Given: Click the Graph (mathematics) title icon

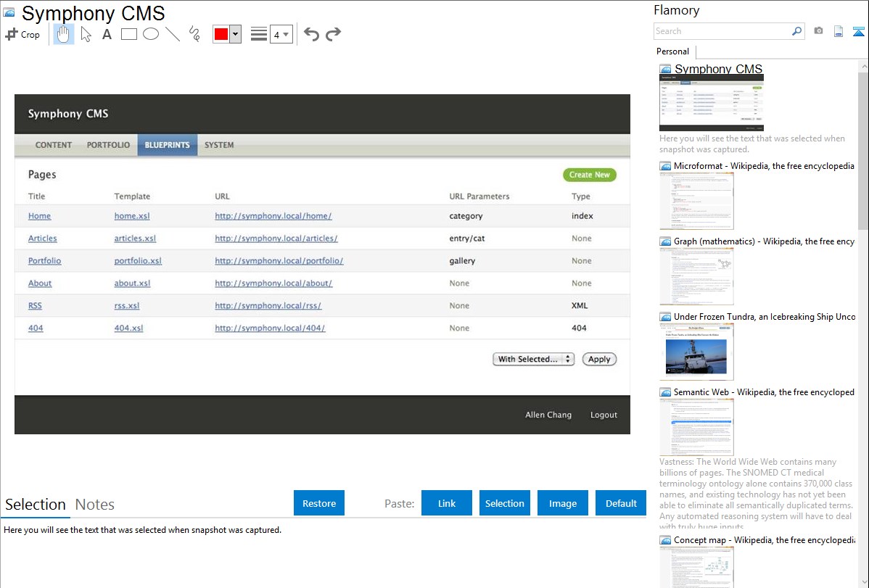Looking at the screenshot, I should click(665, 241).
